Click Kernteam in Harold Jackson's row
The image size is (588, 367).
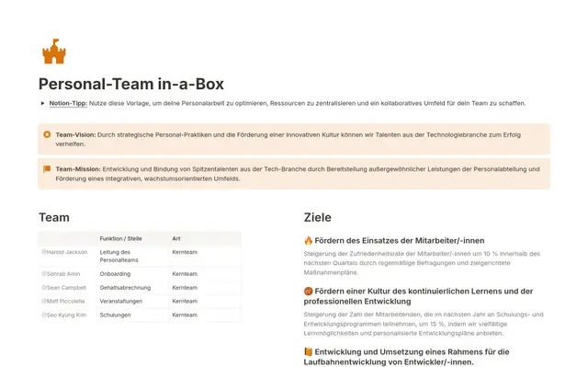(x=185, y=252)
